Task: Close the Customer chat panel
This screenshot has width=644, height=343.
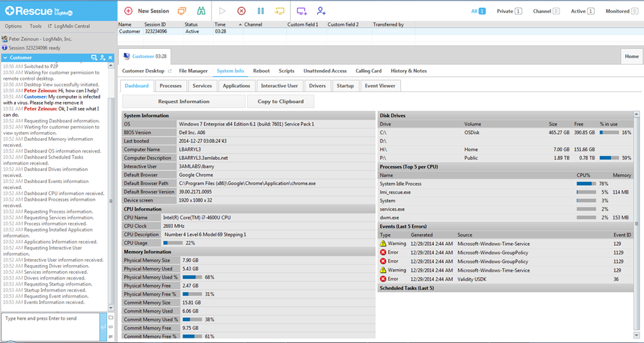Action: (110, 57)
